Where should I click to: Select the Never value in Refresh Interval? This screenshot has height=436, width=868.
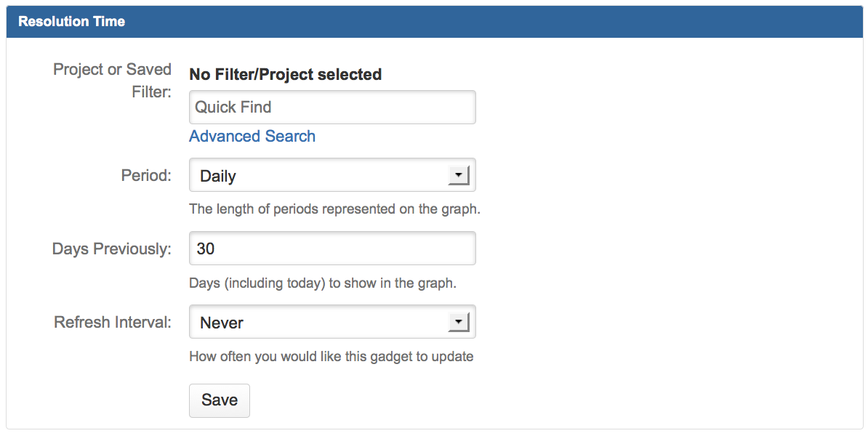click(222, 323)
